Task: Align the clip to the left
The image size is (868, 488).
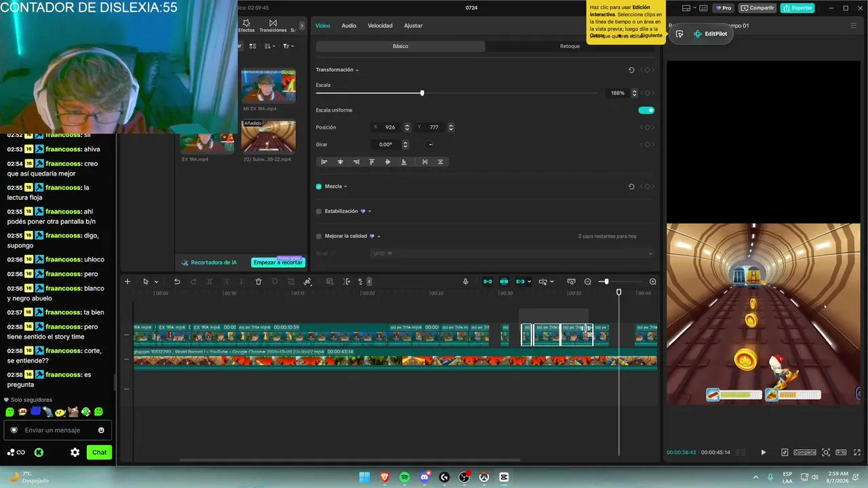Action: pyautogui.click(x=324, y=162)
